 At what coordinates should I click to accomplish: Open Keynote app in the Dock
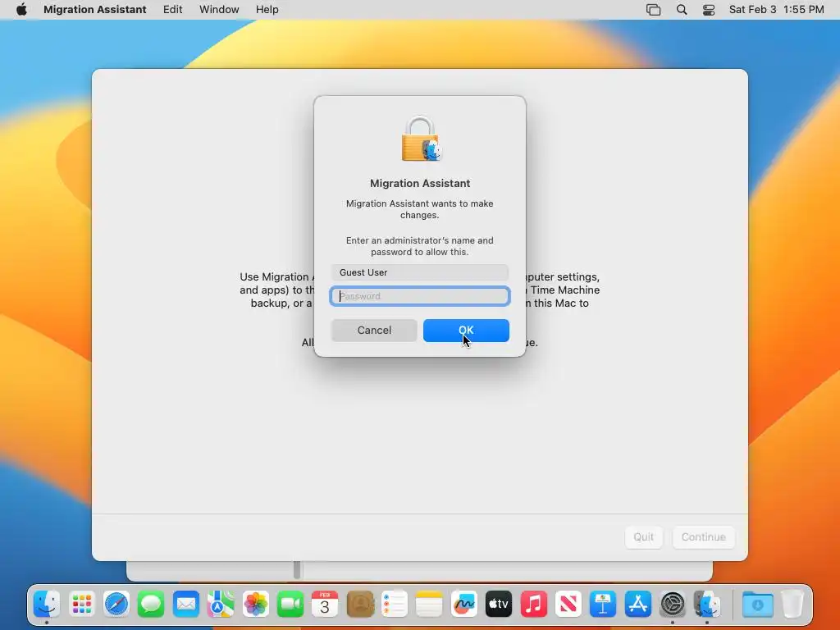(x=603, y=605)
